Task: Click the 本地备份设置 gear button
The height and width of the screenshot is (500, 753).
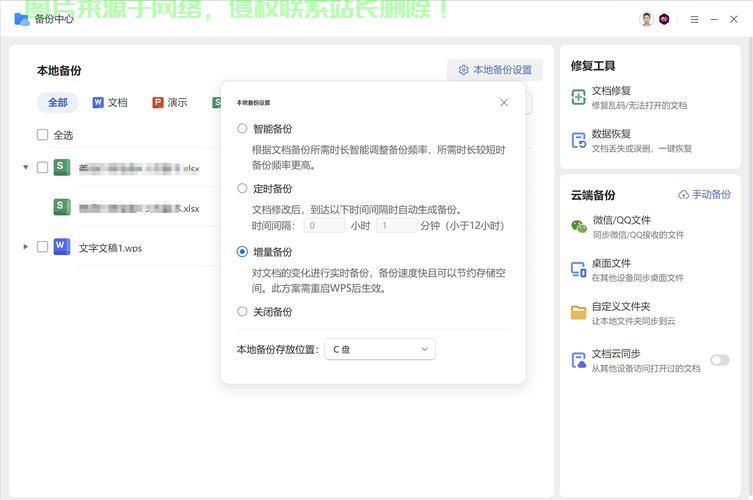Action: [x=495, y=70]
